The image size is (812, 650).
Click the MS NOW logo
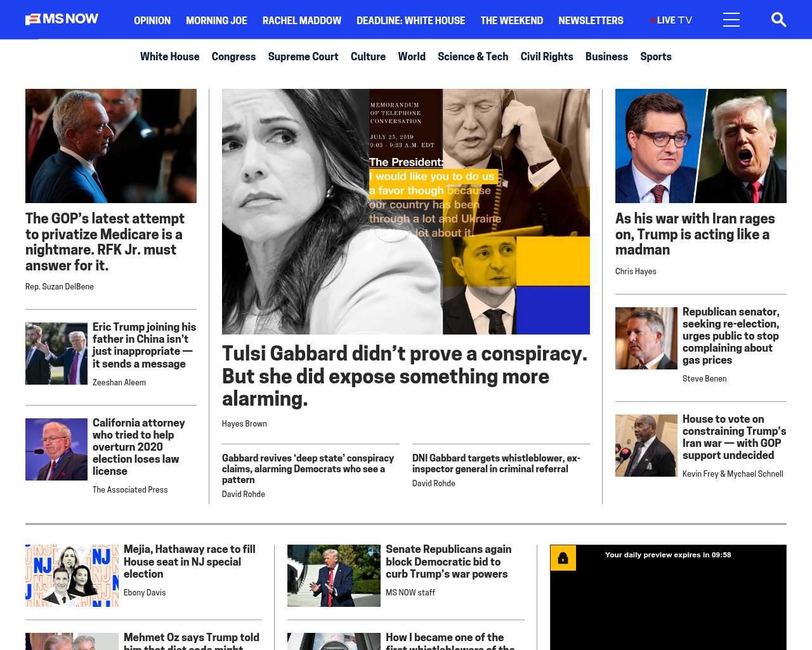click(62, 19)
